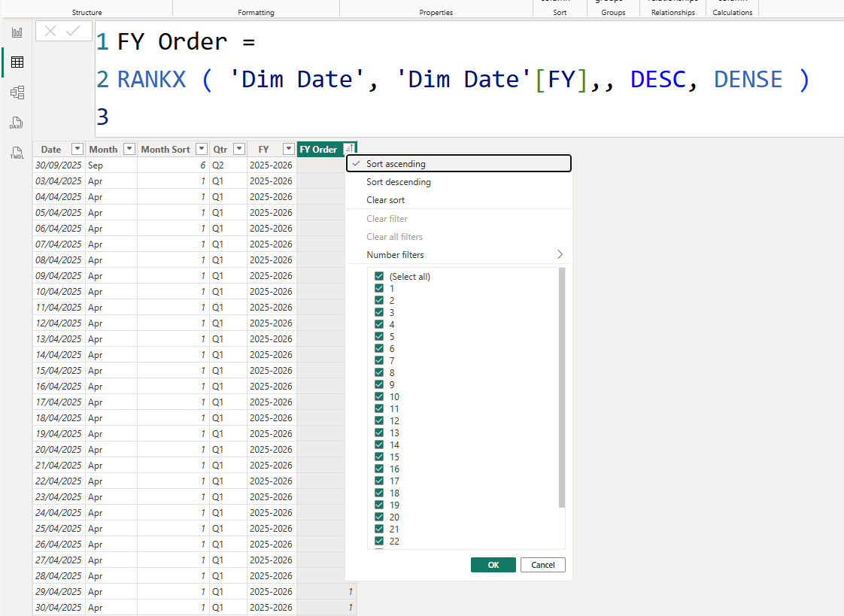The width and height of the screenshot is (844, 616).
Task: Uncheck filter value 5
Action: pyautogui.click(x=379, y=336)
